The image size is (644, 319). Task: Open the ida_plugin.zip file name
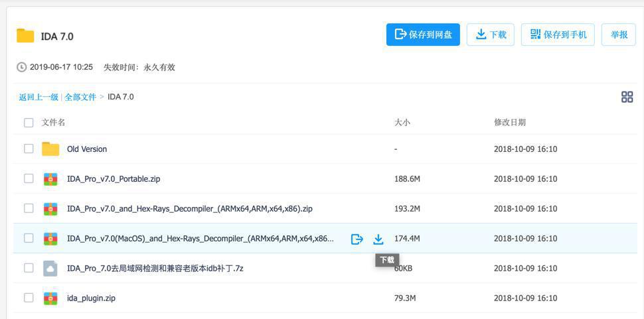tap(91, 298)
